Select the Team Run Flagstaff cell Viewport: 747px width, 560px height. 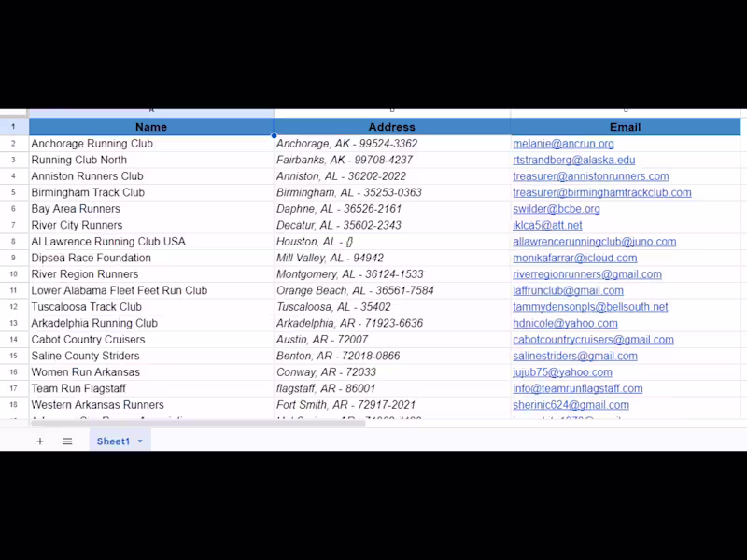[x=151, y=388]
